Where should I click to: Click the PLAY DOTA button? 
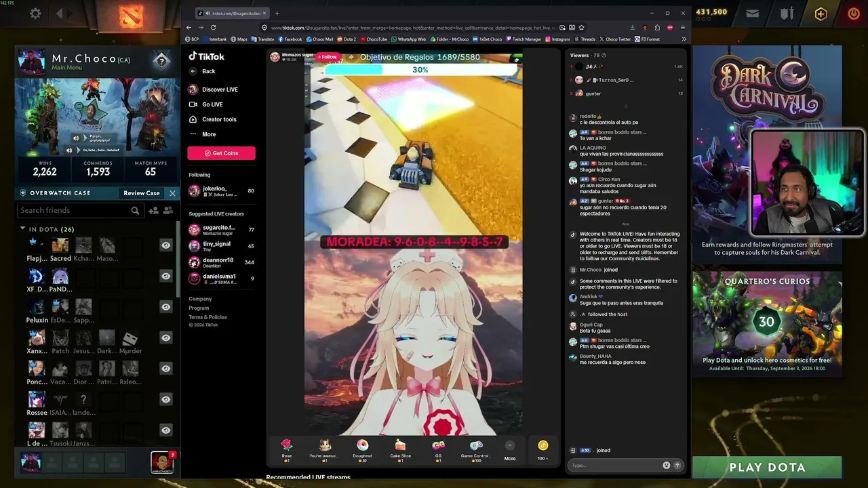coord(767,467)
